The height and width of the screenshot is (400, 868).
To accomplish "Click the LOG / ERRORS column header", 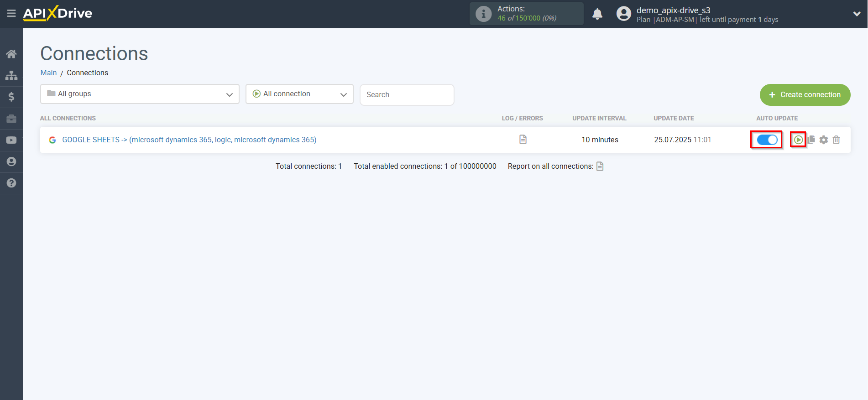I will coord(523,118).
